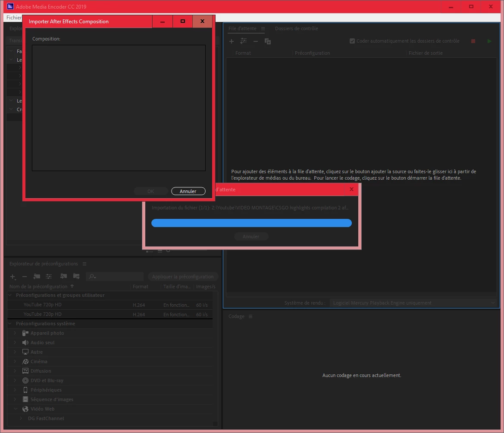Click the delete preset minus icon
This screenshot has width=504, height=433.
coord(25,277)
